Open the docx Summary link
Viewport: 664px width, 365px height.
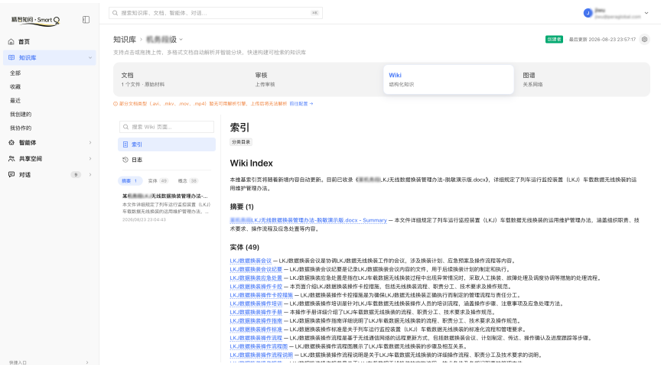(308, 220)
